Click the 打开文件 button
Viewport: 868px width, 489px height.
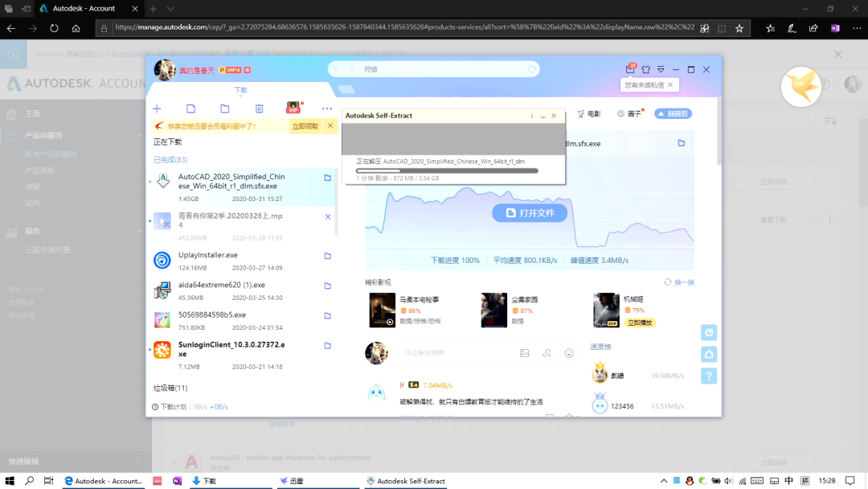530,212
